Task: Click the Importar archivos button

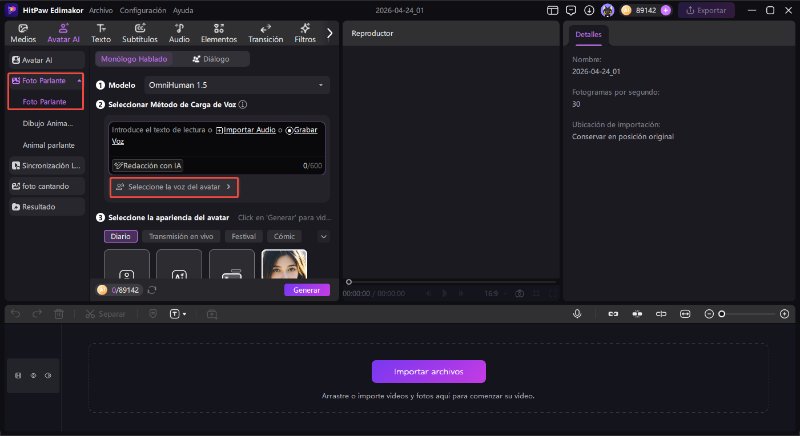Action: click(429, 372)
